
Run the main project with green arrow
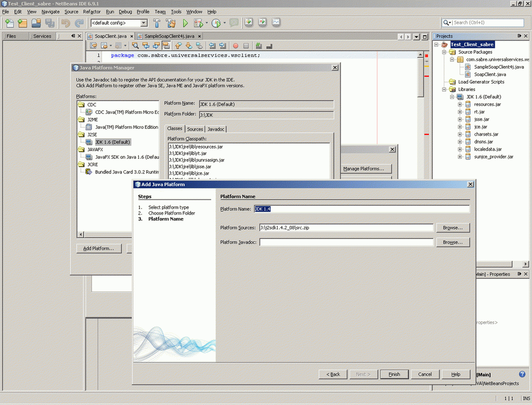(185, 23)
